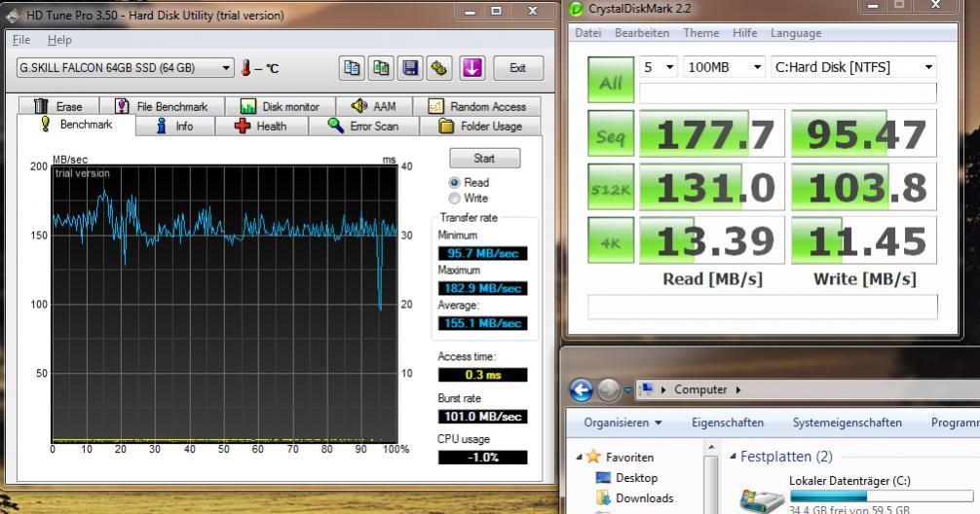Open the File menu in HD Tune
This screenshot has width=980, height=514.
(x=21, y=39)
